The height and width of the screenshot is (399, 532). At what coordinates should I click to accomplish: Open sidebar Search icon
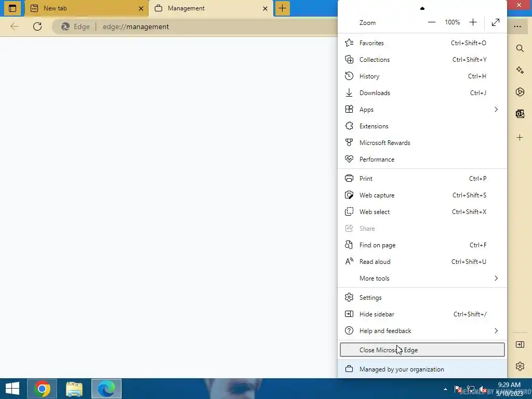(520, 48)
